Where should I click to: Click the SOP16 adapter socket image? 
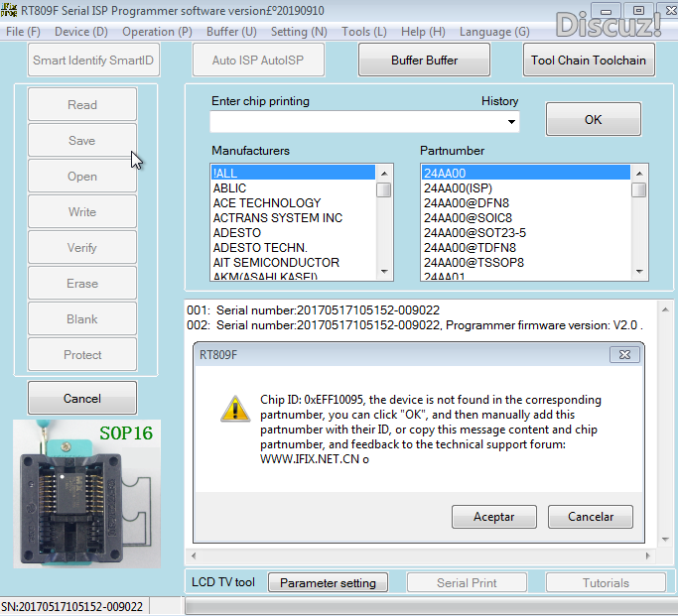coord(86,494)
